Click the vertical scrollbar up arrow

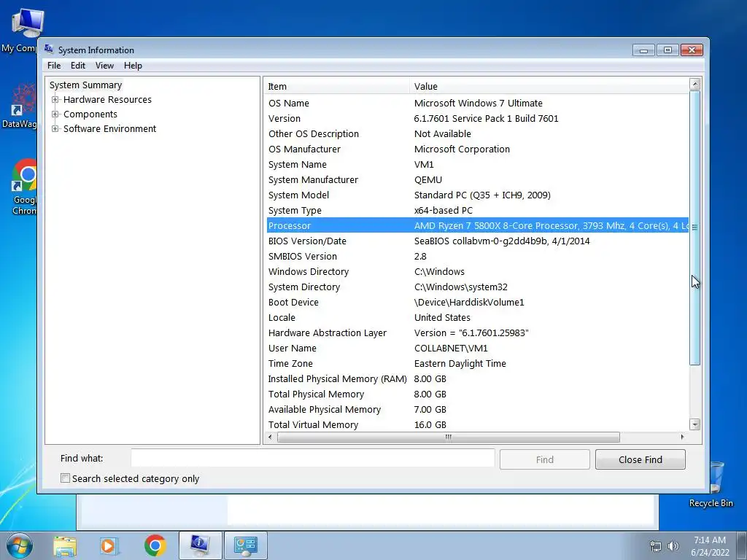click(694, 85)
